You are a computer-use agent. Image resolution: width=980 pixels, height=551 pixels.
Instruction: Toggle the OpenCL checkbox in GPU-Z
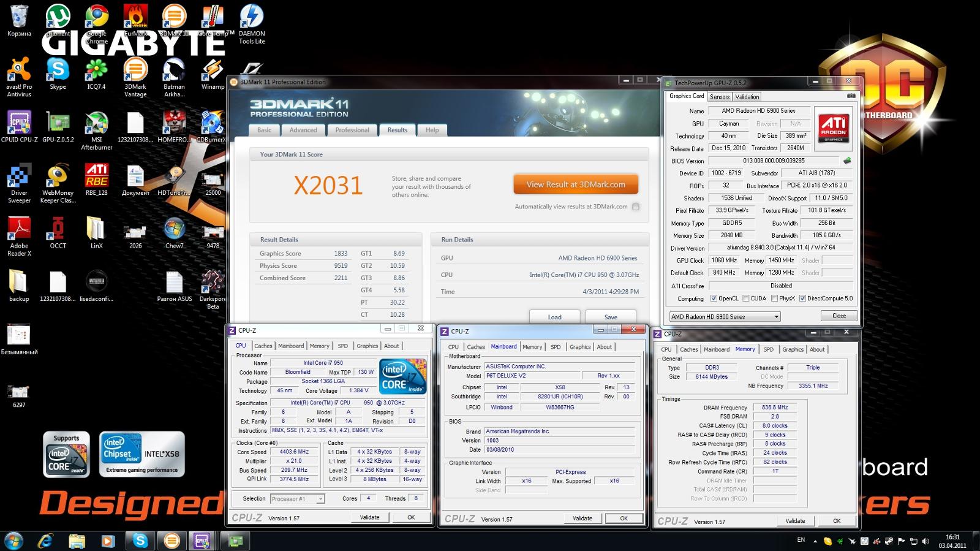coord(714,298)
